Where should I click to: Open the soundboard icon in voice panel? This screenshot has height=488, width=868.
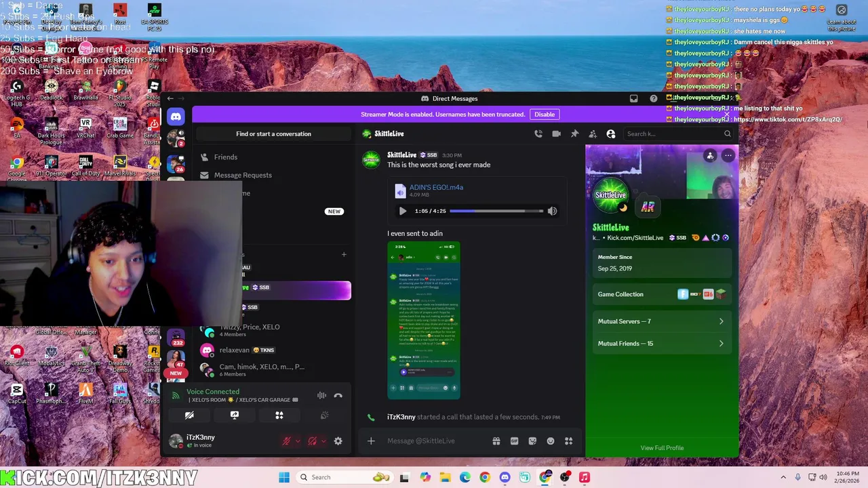[324, 415]
